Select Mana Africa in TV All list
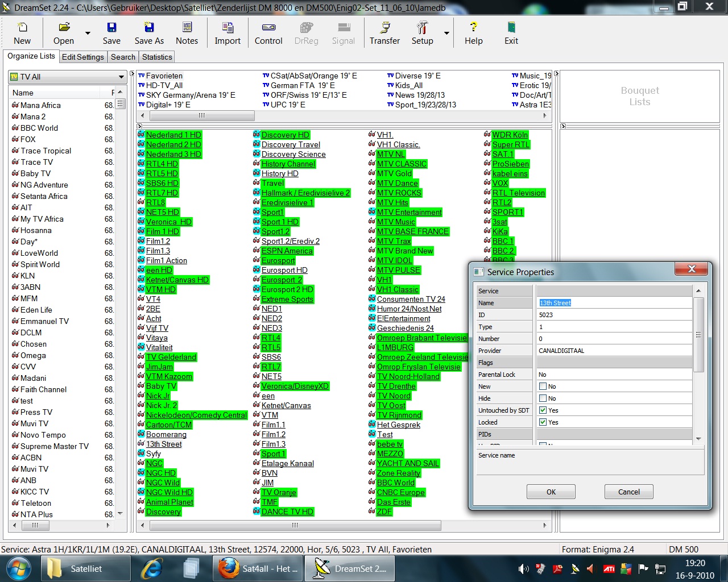The image size is (728, 582). 40,105
